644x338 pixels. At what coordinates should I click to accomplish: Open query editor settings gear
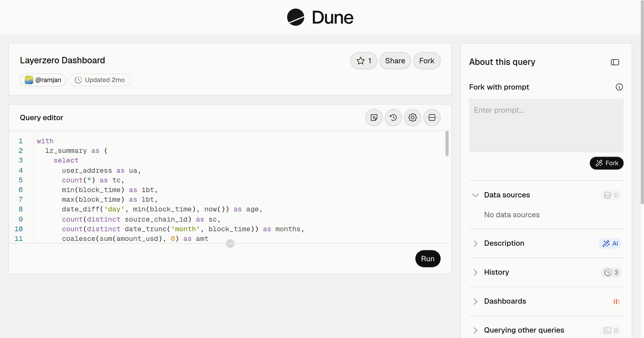pos(413,117)
